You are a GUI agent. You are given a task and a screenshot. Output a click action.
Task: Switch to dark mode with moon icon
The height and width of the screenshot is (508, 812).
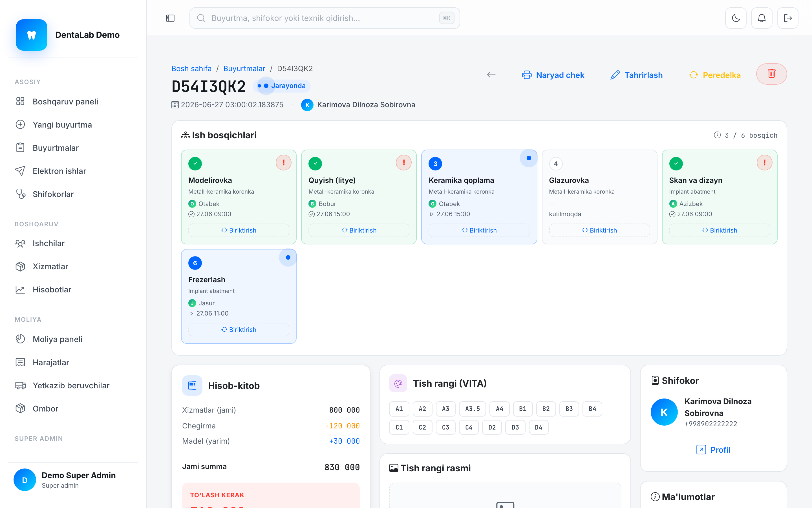click(736, 18)
